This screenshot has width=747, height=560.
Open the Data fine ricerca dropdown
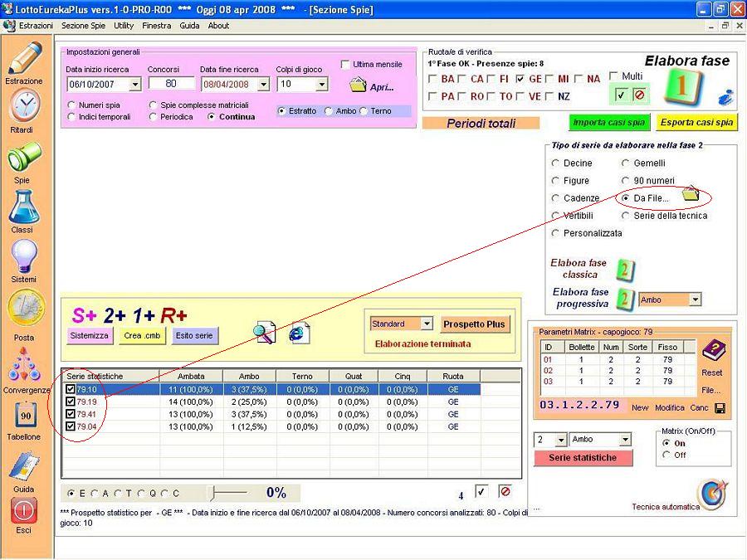(x=263, y=85)
